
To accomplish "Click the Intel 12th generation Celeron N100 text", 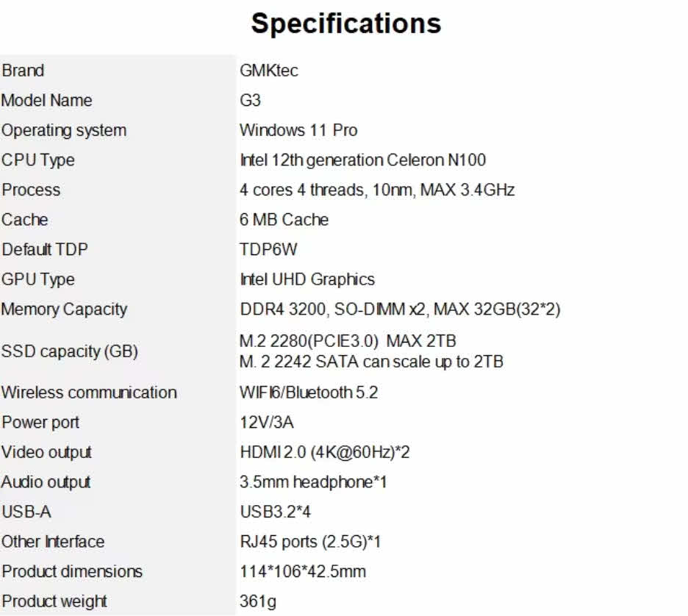I will click(362, 160).
